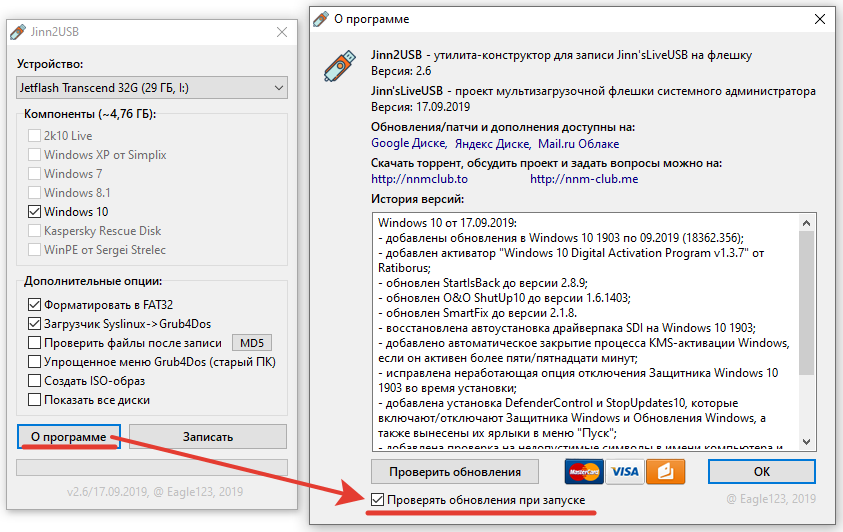The image size is (843, 532).
Task: Click the Записать button
Action: tap(208, 436)
